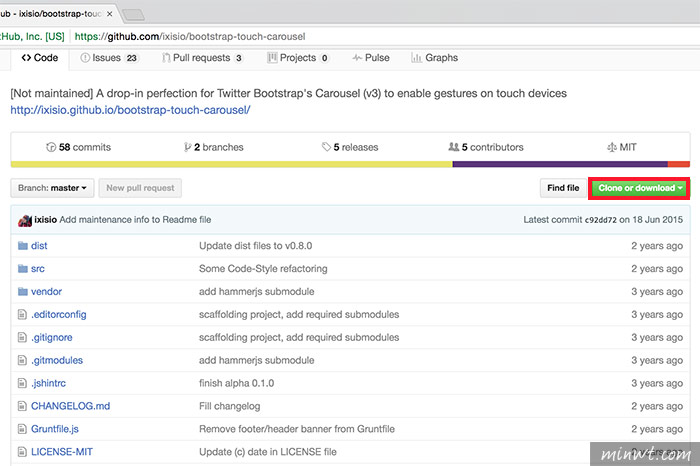
Task: Click the Issues exclamation icon
Action: coord(85,58)
